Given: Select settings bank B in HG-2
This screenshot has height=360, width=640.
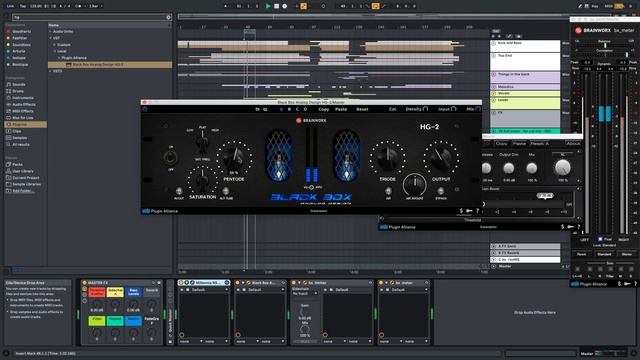Looking at the screenshot, I should pos(289,109).
